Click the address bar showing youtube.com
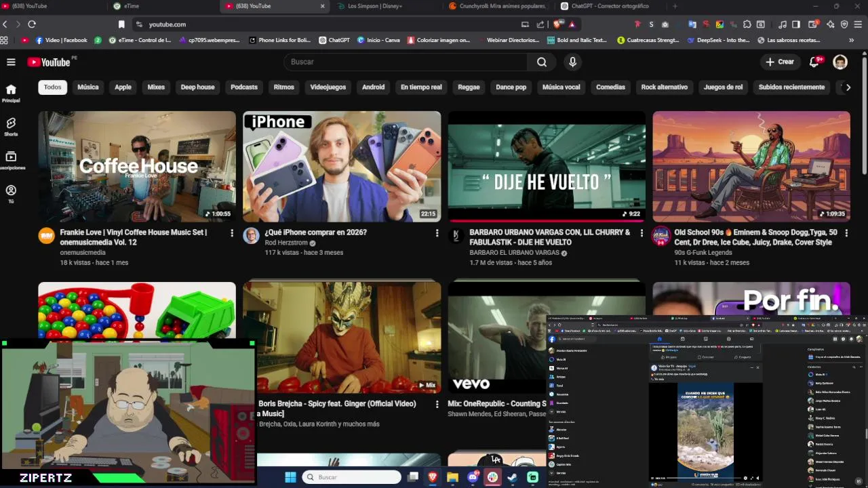Screen dimensions: 868x488 coord(327,24)
